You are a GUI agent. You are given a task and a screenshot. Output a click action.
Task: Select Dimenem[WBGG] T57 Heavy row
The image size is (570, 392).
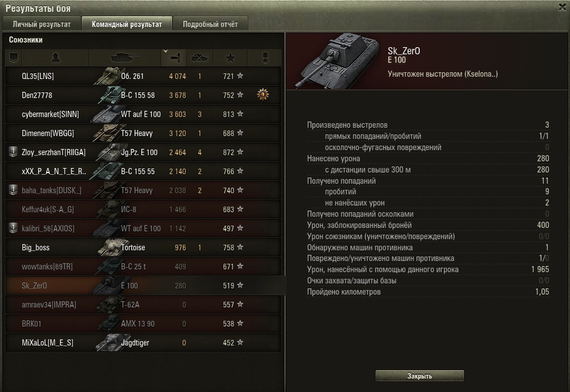click(x=143, y=133)
